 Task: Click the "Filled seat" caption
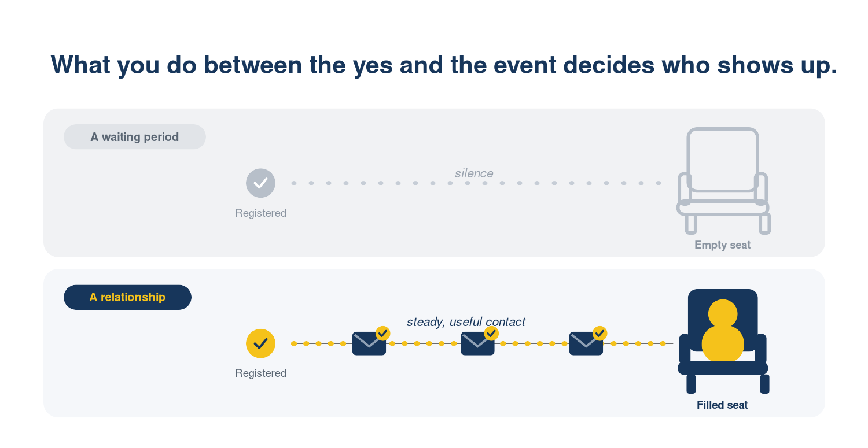(x=722, y=405)
